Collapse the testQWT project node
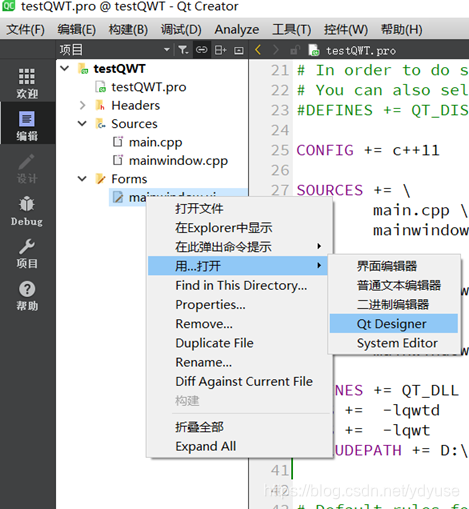 [x=65, y=69]
